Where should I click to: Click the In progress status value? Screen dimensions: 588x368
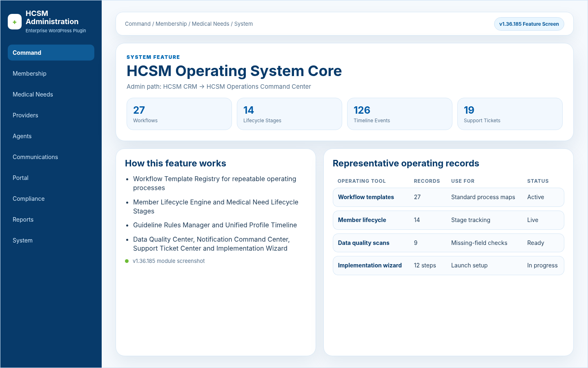click(x=542, y=265)
